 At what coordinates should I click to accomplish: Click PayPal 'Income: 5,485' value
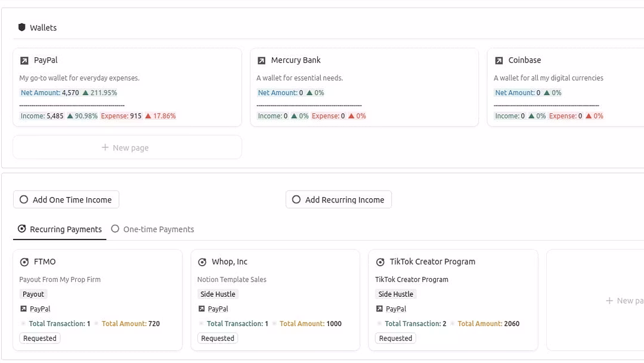click(42, 116)
